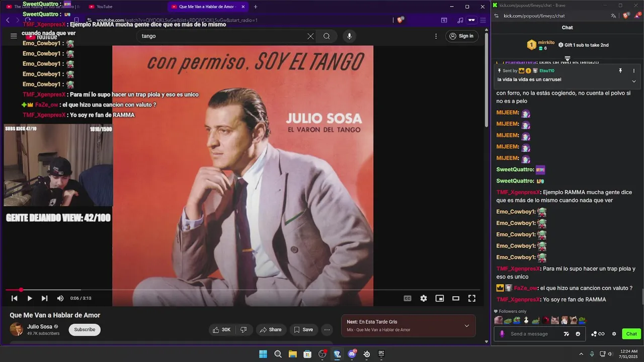
Task: Open the YouTube hamburger guide menu
Action: 14,36
